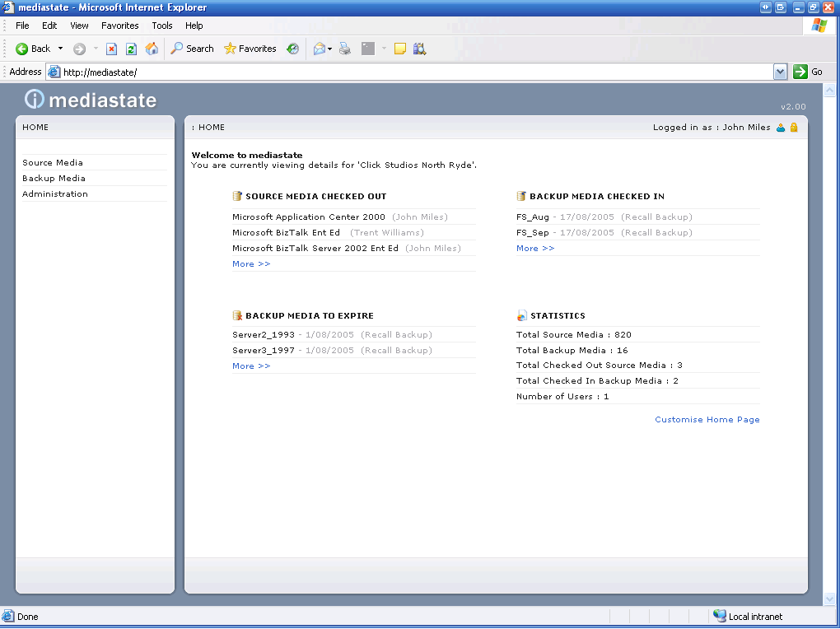This screenshot has width=840, height=629.
Task: Click the Backup Media To Expire section icon
Action: [x=237, y=315]
